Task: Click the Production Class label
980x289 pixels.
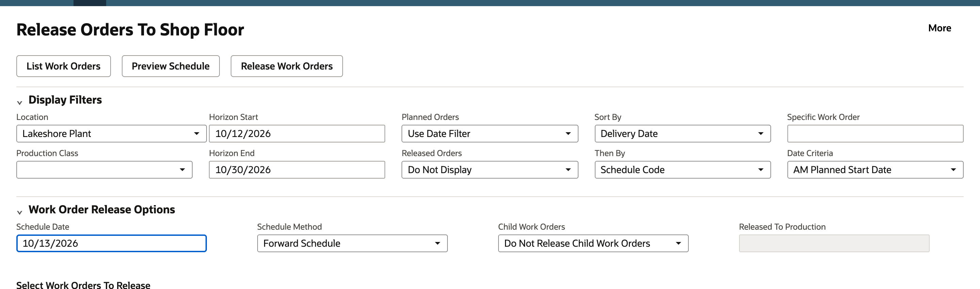Action: click(x=47, y=153)
